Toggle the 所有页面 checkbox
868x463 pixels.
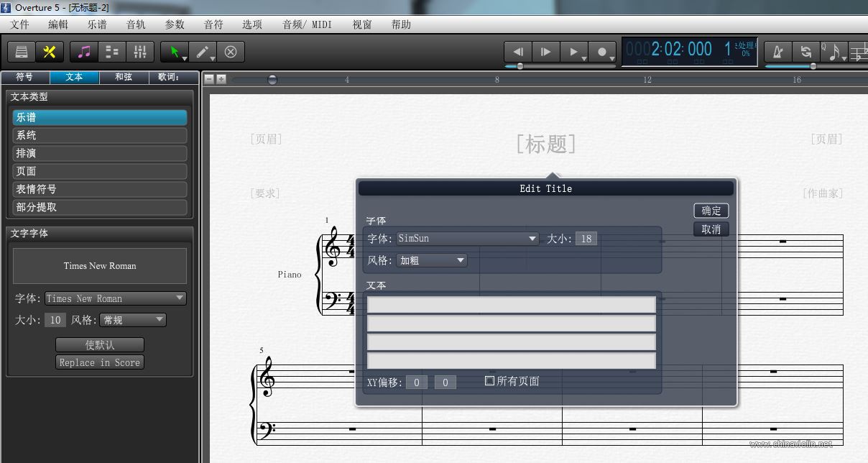(490, 381)
